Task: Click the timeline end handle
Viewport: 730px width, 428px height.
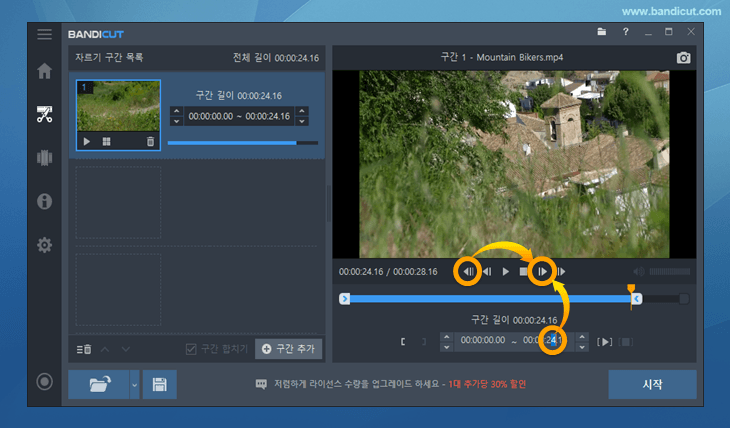Action: point(637,299)
